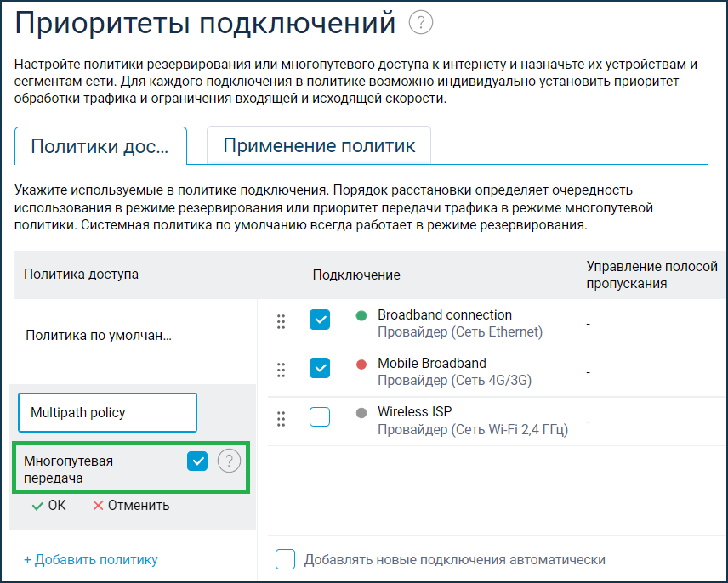Grab drag handle for Mobile Broadband row
The height and width of the screenshot is (583, 728).
282,371
